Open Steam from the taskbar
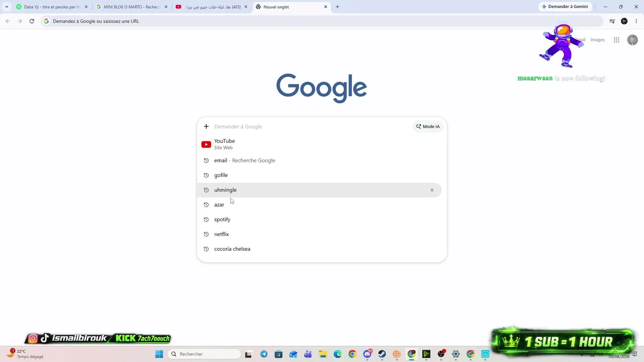Image resolution: width=644 pixels, height=362 pixels. click(382, 354)
